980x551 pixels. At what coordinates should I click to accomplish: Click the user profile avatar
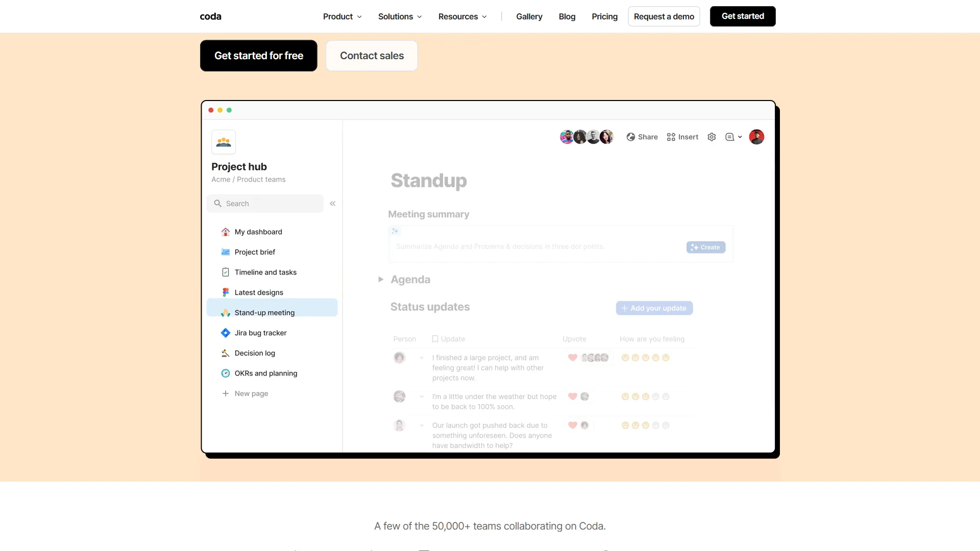(756, 137)
